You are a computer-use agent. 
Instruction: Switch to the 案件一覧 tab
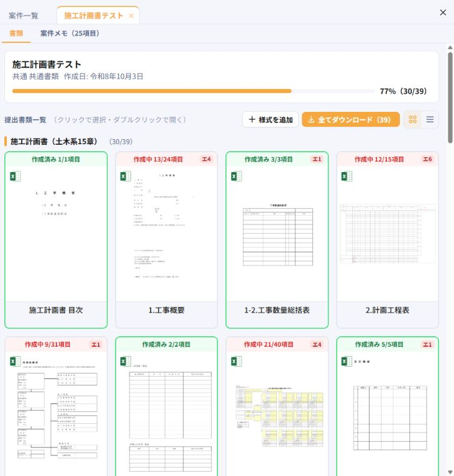pos(24,16)
